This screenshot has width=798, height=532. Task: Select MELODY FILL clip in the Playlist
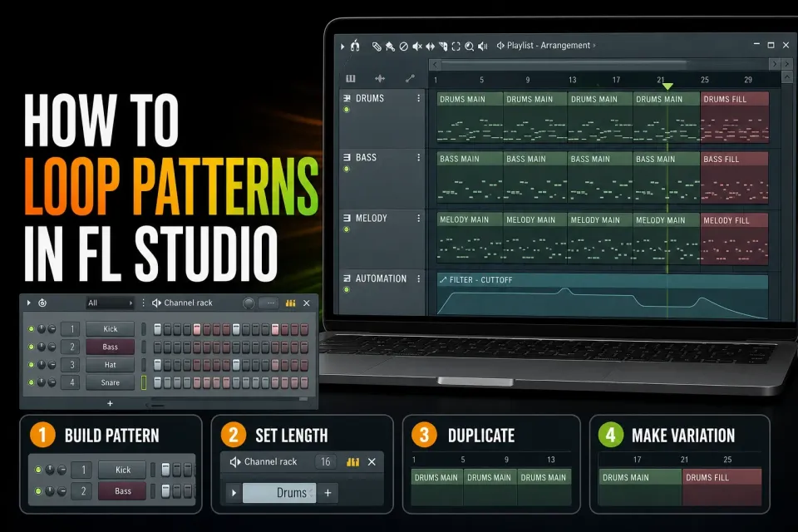coord(734,239)
